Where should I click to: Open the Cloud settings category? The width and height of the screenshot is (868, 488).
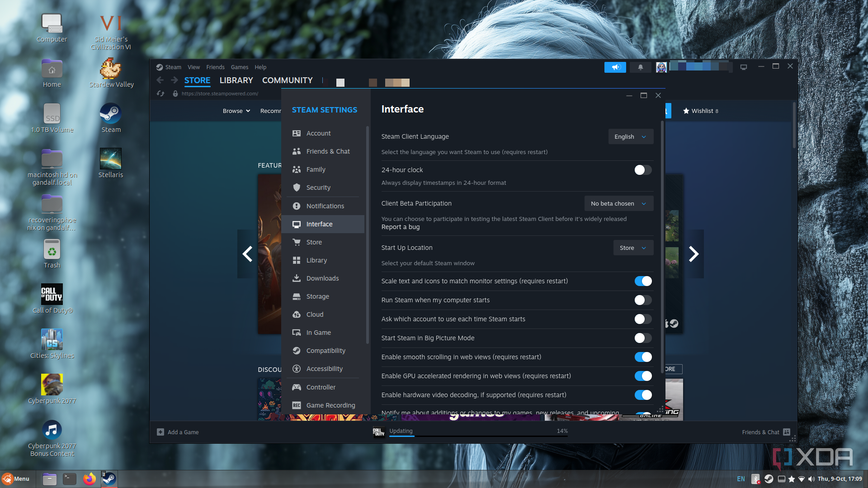[323, 314]
